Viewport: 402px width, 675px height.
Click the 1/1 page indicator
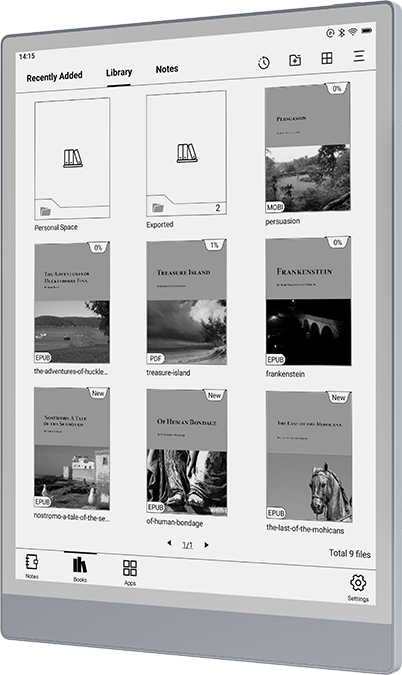pos(188,545)
